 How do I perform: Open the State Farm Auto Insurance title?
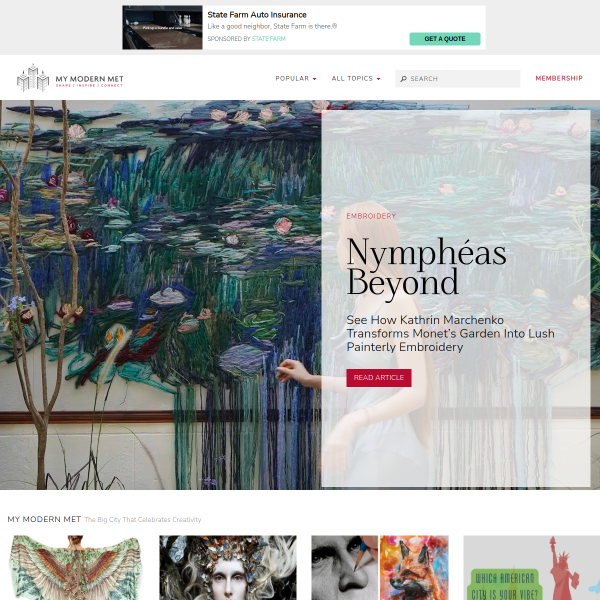257,15
